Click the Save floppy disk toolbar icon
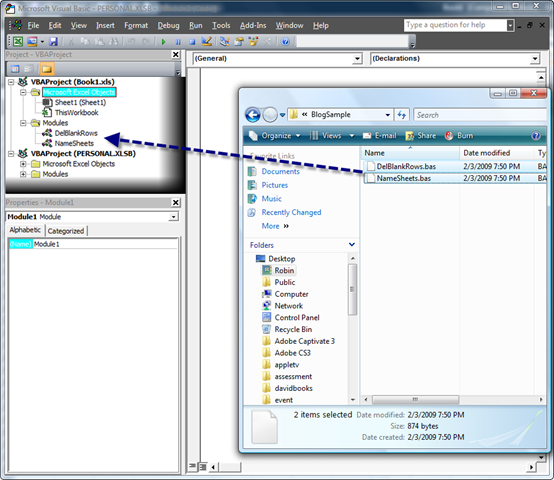The image size is (554, 480). click(53, 42)
